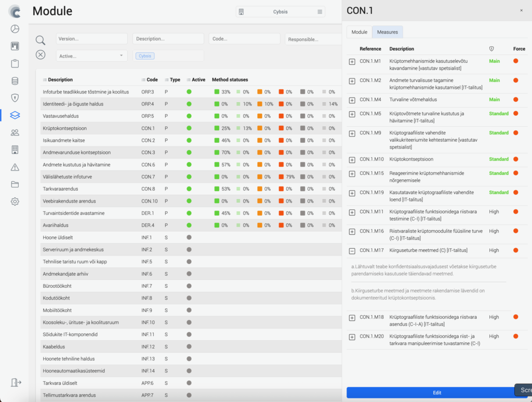Image resolution: width=532 pixels, height=402 pixels.
Task: Open the Active filter dropdown
Action: pyautogui.click(x=91, y=56)
